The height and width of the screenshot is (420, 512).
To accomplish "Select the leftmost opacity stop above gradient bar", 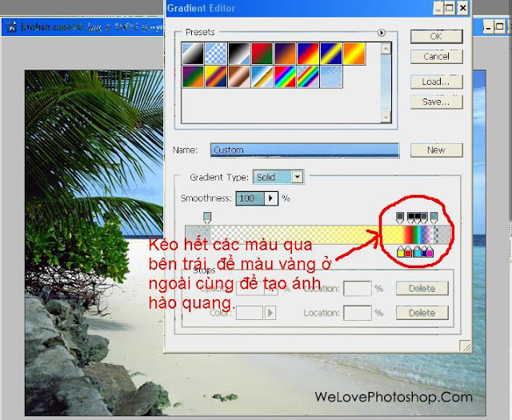I will (207, 218).
